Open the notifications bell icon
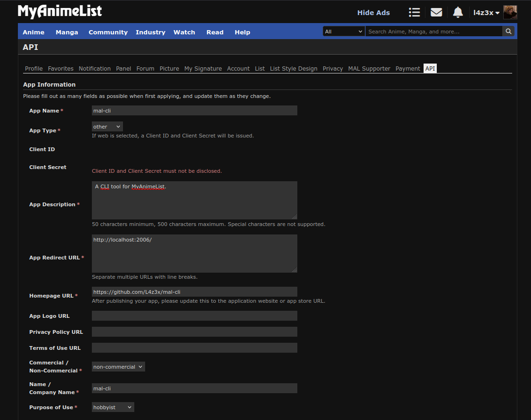This screenshot has width=531, height=420. pos(457,13)
